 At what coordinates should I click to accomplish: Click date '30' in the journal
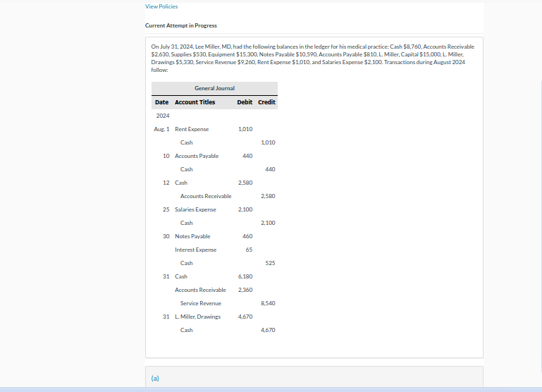(x=166, y=236)
